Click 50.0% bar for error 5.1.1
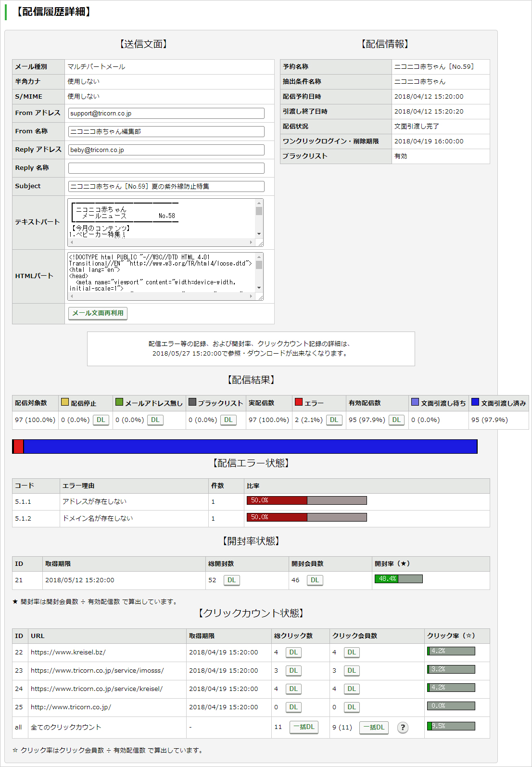 pos(306,500)
